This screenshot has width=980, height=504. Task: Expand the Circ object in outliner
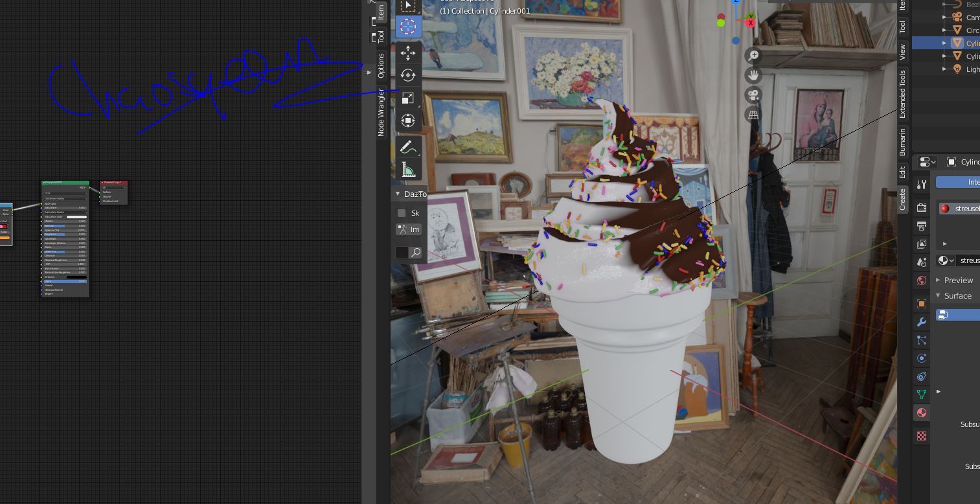(945, 30)
